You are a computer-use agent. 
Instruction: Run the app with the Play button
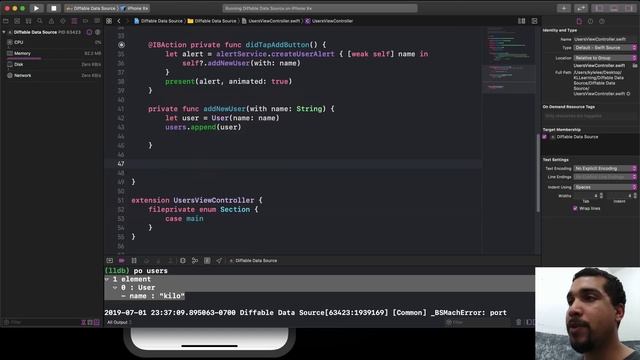pyautogui.click(x=36, y=8)
